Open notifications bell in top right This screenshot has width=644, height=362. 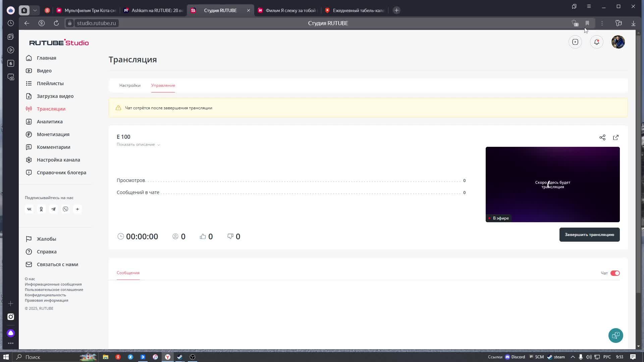[596, 42]
